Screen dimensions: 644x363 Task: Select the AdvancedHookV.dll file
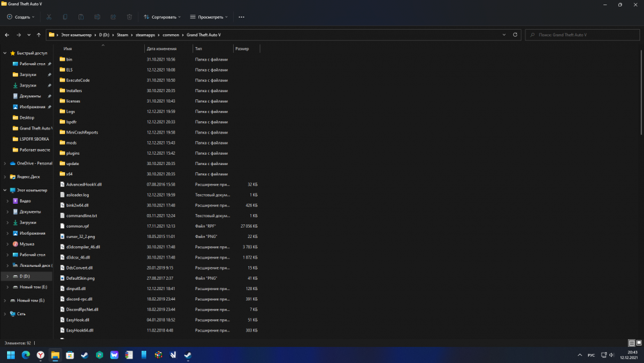coord(80,184)
